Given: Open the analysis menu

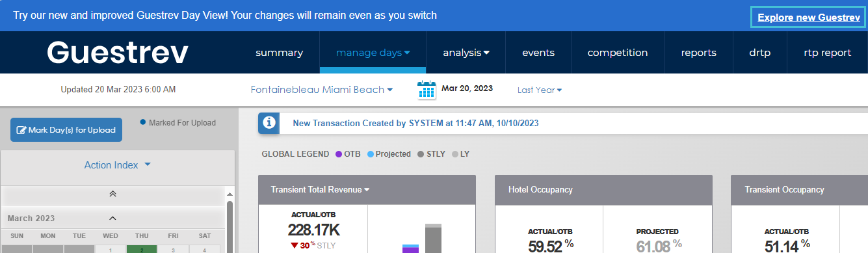Looking at the screenshot, I should [466, 53].
